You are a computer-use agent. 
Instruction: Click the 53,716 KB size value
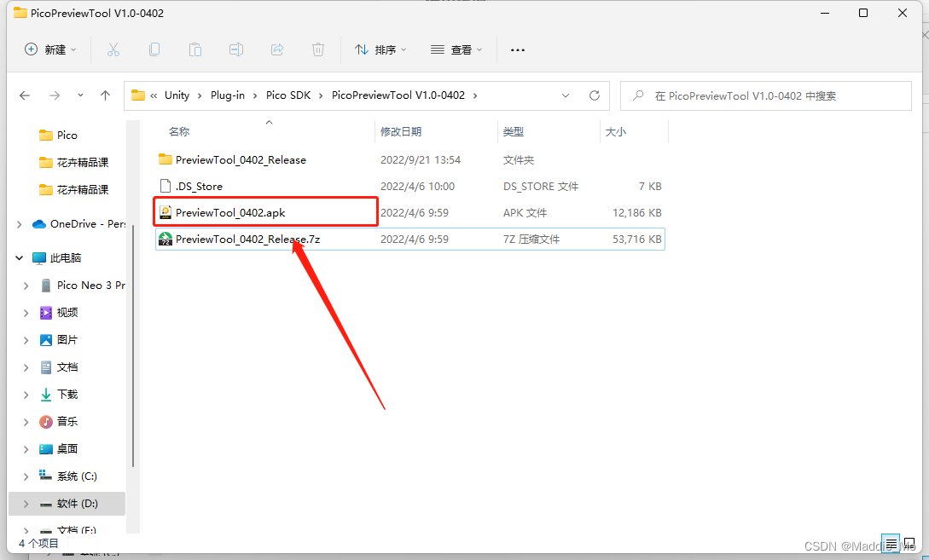637,240
